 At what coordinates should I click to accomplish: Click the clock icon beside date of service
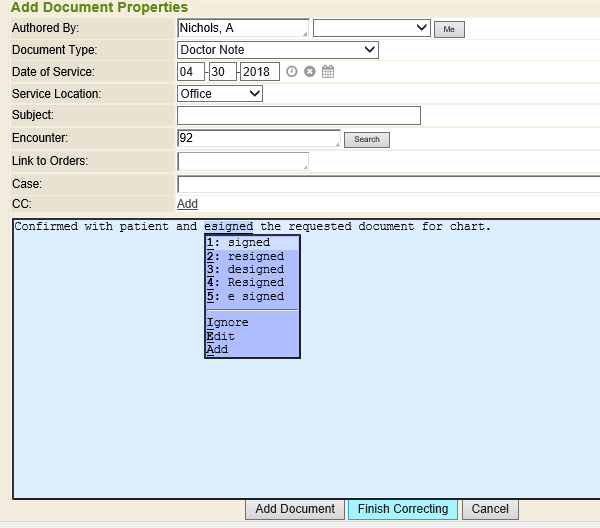point(292,71)
